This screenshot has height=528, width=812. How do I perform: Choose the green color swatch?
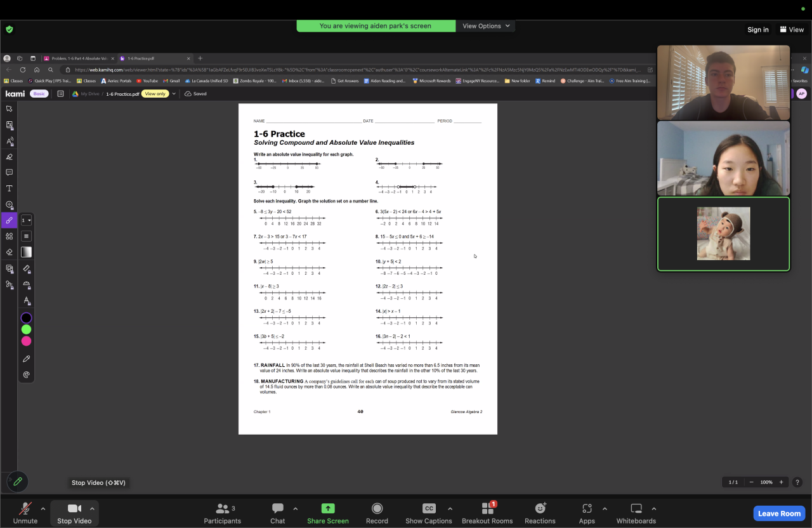coord(26,329)
